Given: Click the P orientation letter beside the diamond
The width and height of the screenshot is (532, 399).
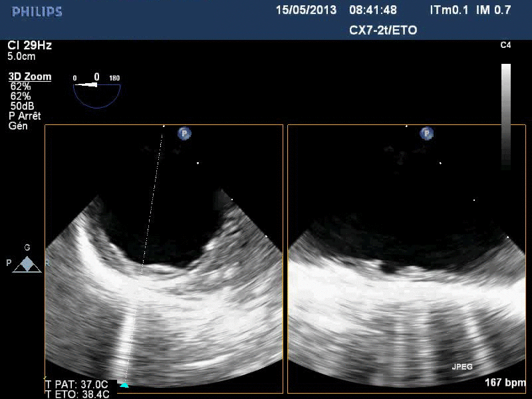Looking at the screenshot, I should click(9, 263).
